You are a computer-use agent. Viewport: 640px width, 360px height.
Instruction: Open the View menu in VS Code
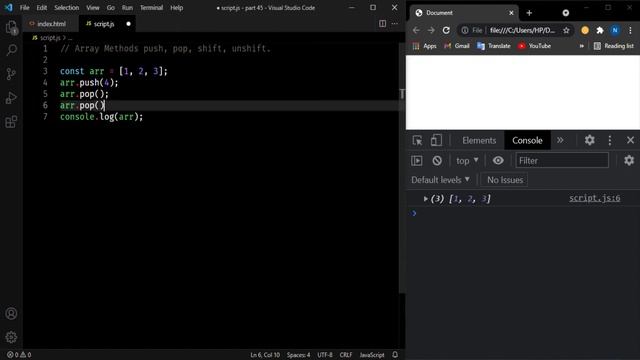tap(93, 8)
